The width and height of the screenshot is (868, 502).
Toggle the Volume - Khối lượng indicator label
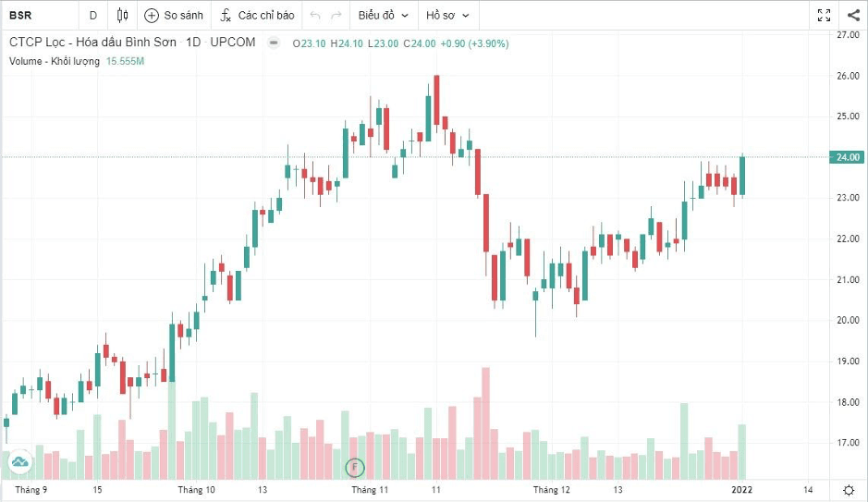55,61
